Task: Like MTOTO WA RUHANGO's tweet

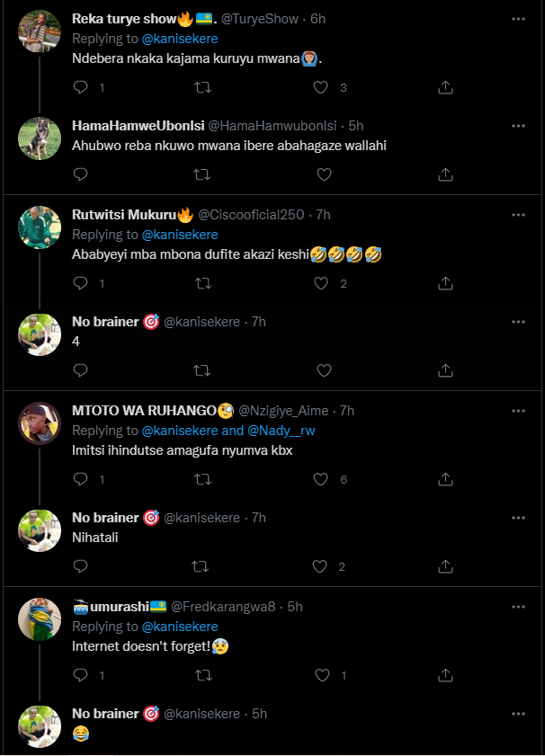Action: click(x=322, y=479)
